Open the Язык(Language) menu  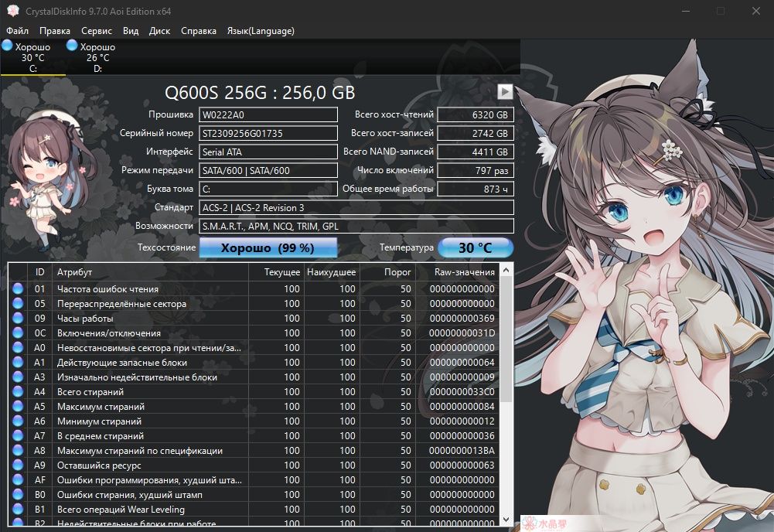(261, 31)
